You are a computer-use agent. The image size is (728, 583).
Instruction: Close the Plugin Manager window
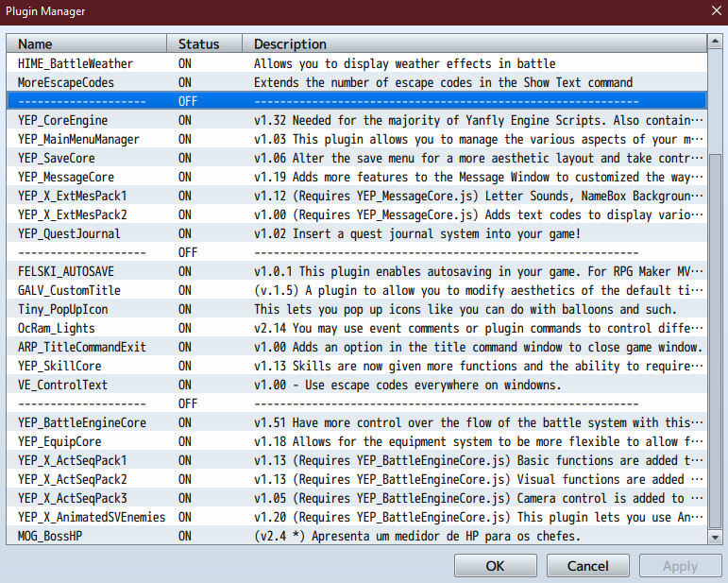[717, 10]
